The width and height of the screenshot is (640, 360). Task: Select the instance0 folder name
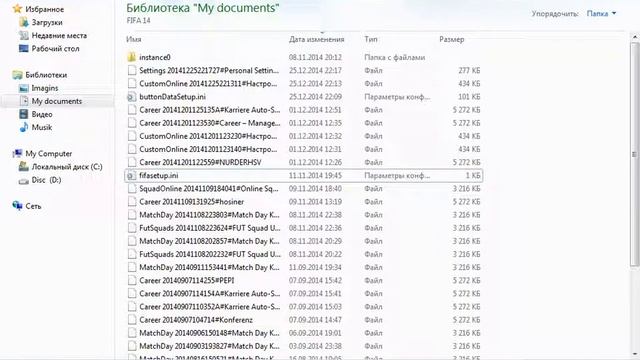click(155, 57)
